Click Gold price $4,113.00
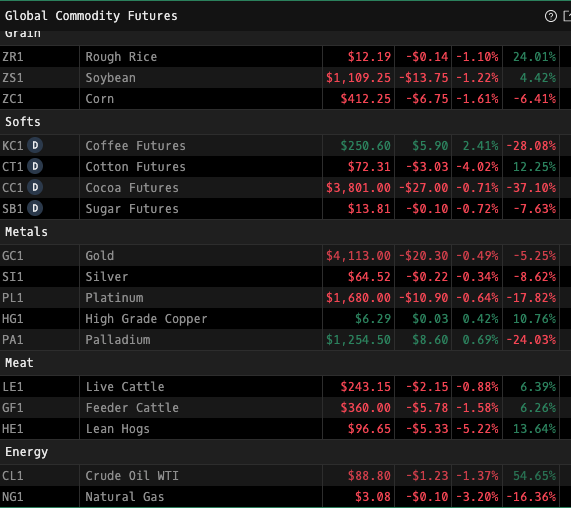The height and width of the screenshot is (508, 571). pos(358,256)
